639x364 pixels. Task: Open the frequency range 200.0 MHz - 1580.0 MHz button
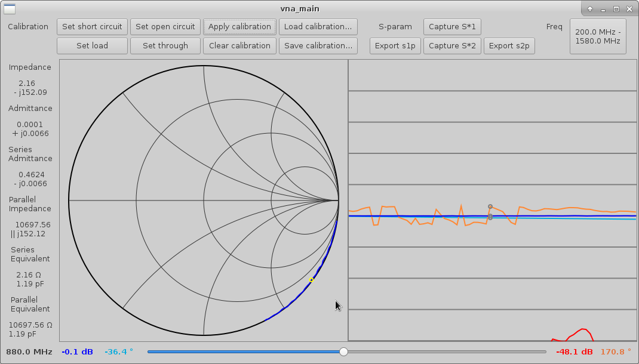coord(597,36)
